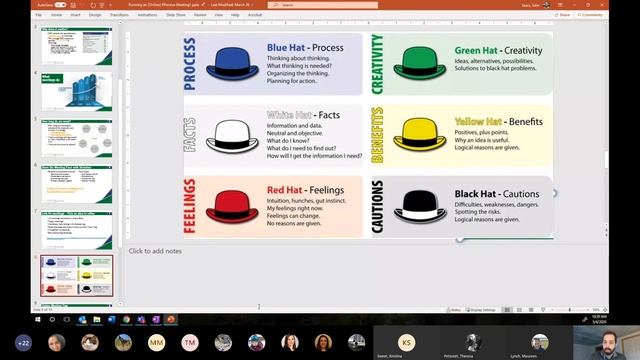
Task: Open Word from the taskbar
Action: 111,320
